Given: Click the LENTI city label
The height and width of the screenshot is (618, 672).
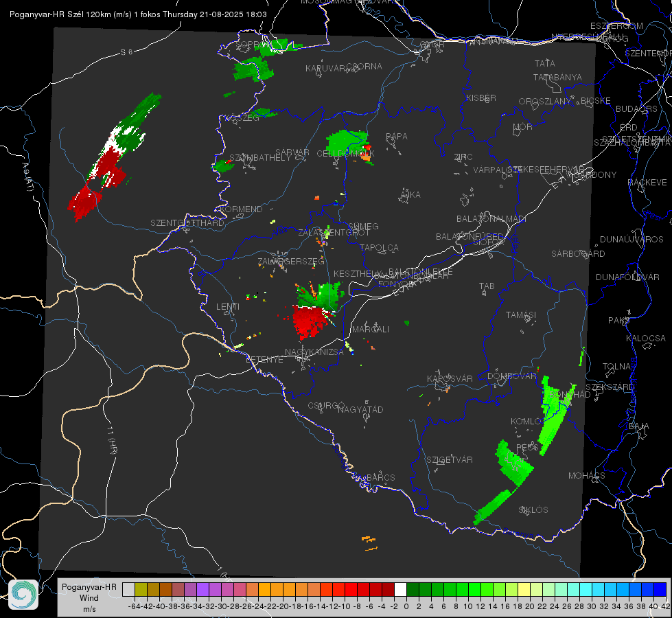Looking at the screenshot, I should point(228,307).
